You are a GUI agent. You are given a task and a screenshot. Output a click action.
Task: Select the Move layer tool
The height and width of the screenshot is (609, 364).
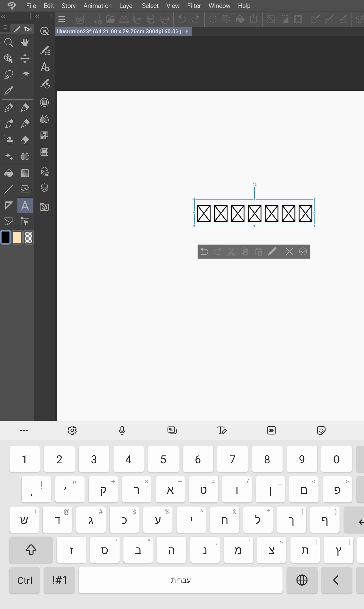click(x=25, y=59)
